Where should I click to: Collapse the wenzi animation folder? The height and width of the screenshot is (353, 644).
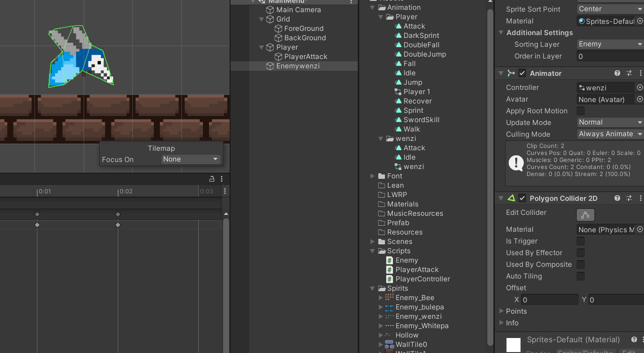381,139
